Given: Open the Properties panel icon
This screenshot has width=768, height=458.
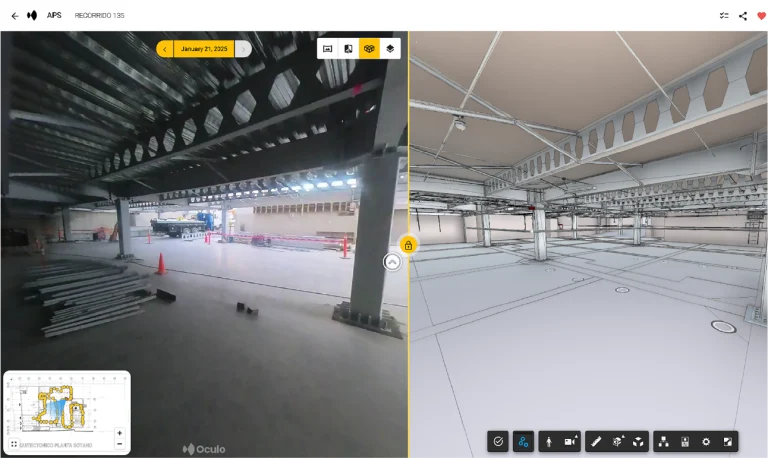Looking at the screenshot, I should coord(685,442).
